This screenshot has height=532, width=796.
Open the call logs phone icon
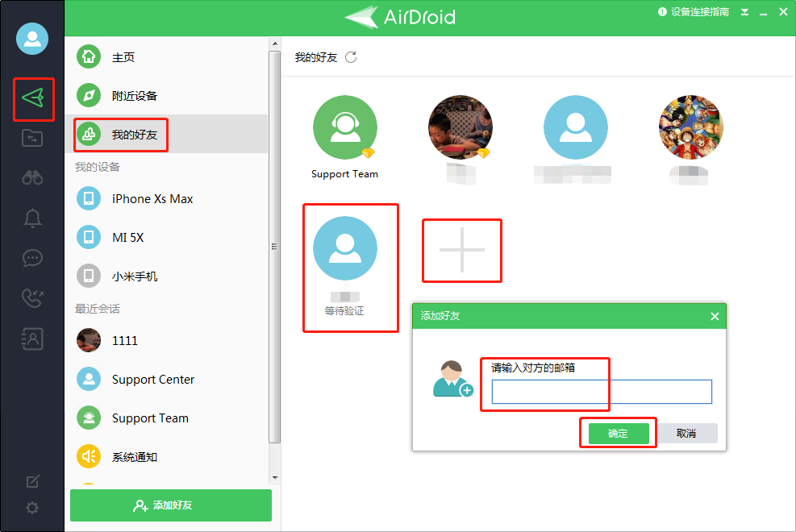click(x=32, y=298)
